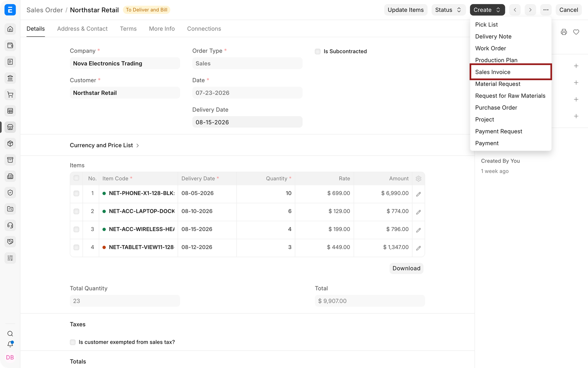Edit row 2 NET-ACC-LAPTOP-DOCK pencil icon
The height and width of the screenshot is (368, 588).
[x=419, y=212]
